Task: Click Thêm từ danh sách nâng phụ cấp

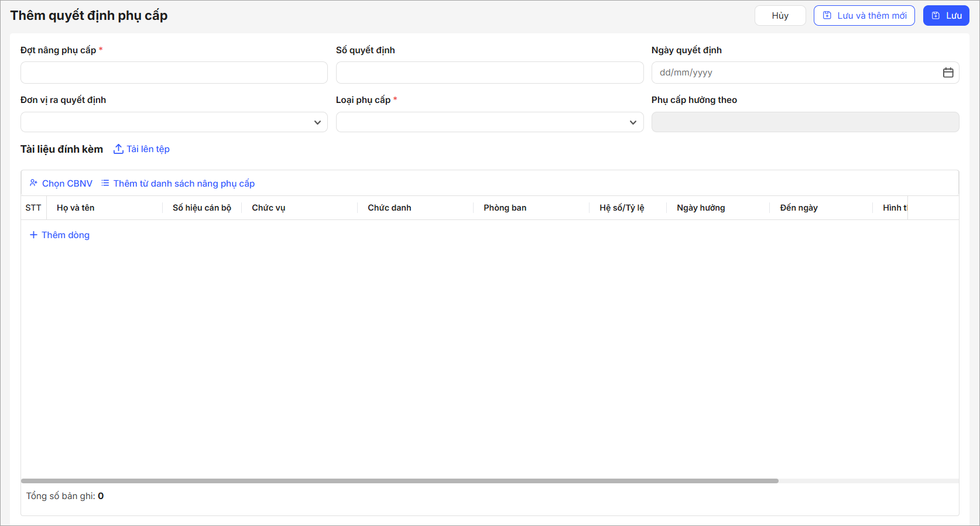Action: [x=184, y=183]
